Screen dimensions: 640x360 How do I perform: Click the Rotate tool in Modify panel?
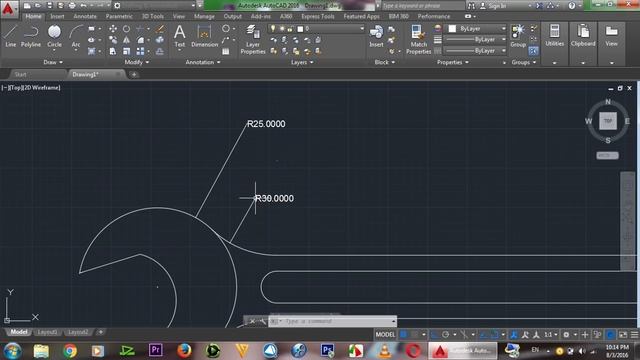(127, 29)
